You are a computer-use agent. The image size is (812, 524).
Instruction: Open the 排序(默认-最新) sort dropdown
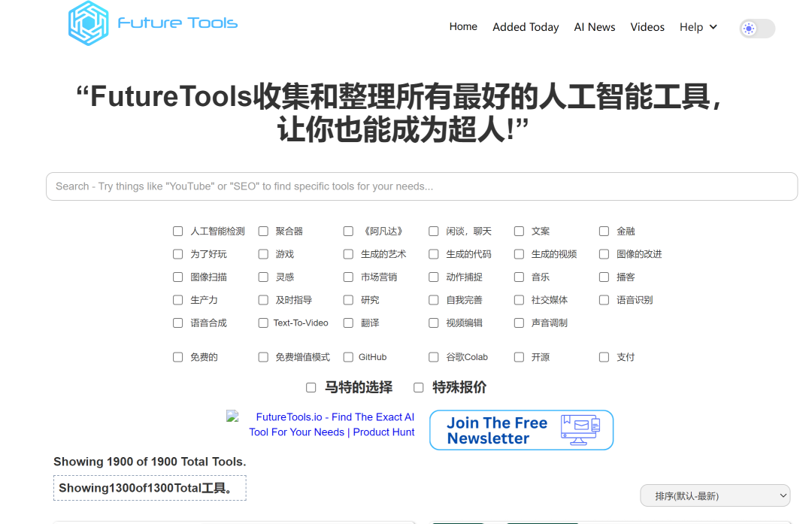(715, 495)
